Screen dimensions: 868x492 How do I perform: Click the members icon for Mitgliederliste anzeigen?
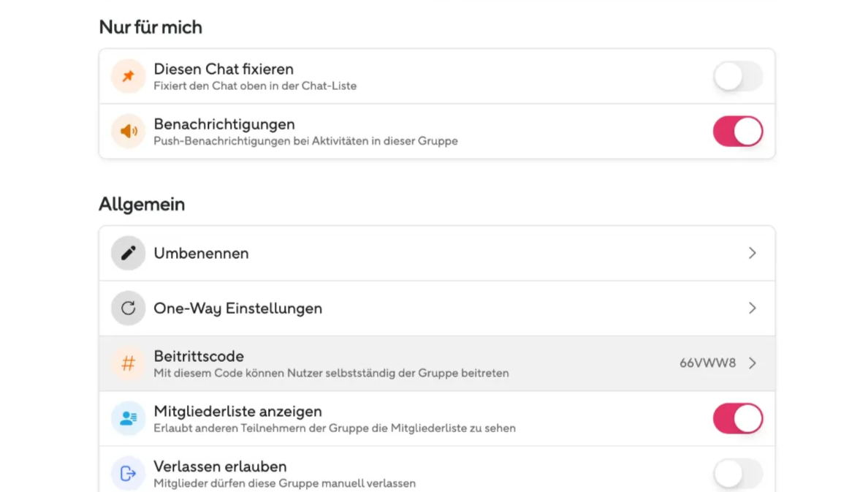point(128,418)
